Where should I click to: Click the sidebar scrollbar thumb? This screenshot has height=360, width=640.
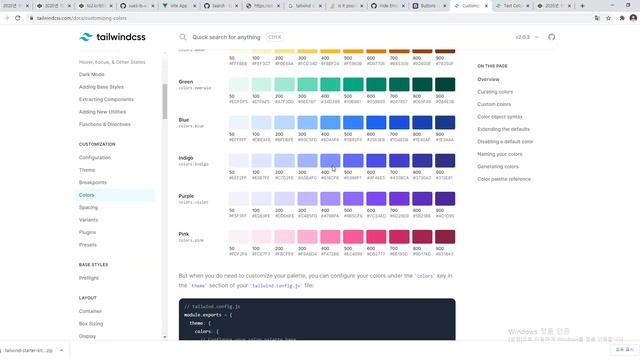point(164,101)
